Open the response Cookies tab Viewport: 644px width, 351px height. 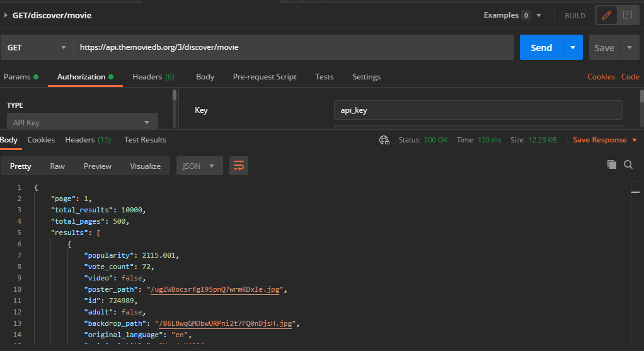click(x=41, y=140)
